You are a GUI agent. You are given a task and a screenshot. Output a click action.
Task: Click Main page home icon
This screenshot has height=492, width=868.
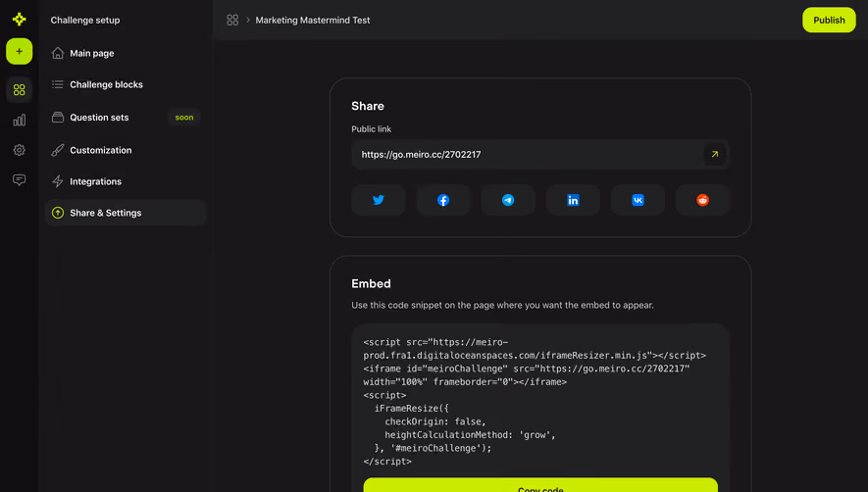pos(58,53)
